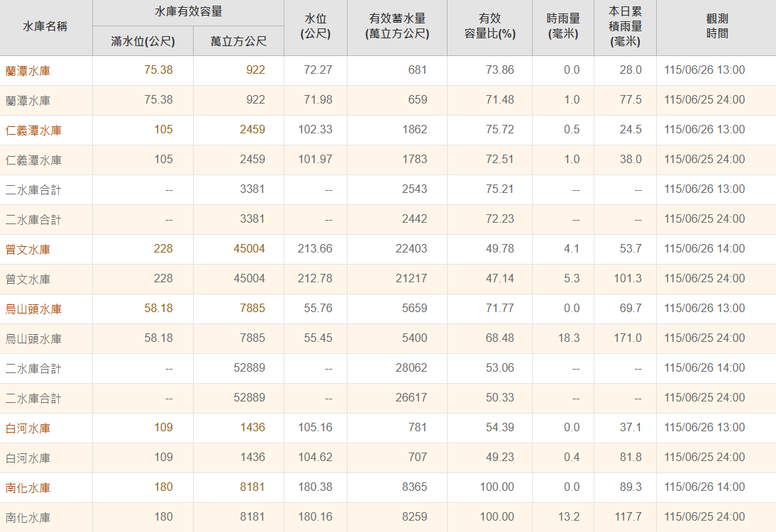Viewport: 776px width, 532px height.
Task: Select water level value 105.16
Action: coord(315,427)
